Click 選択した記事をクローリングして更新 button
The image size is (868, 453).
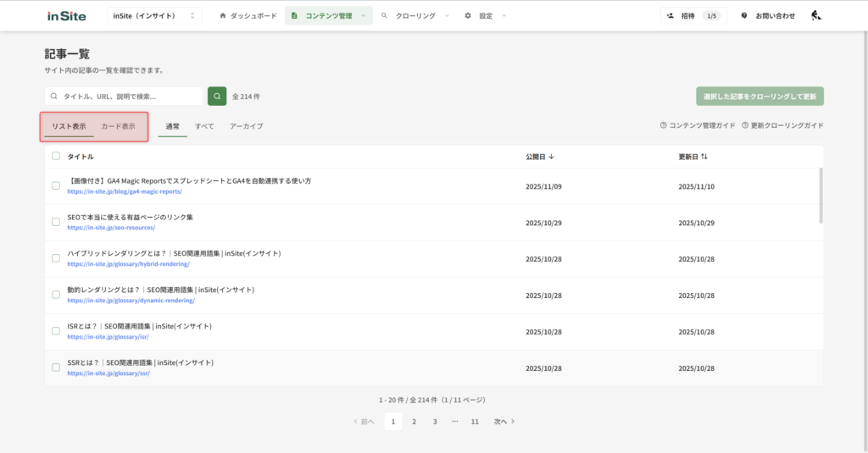pos(759,97)
